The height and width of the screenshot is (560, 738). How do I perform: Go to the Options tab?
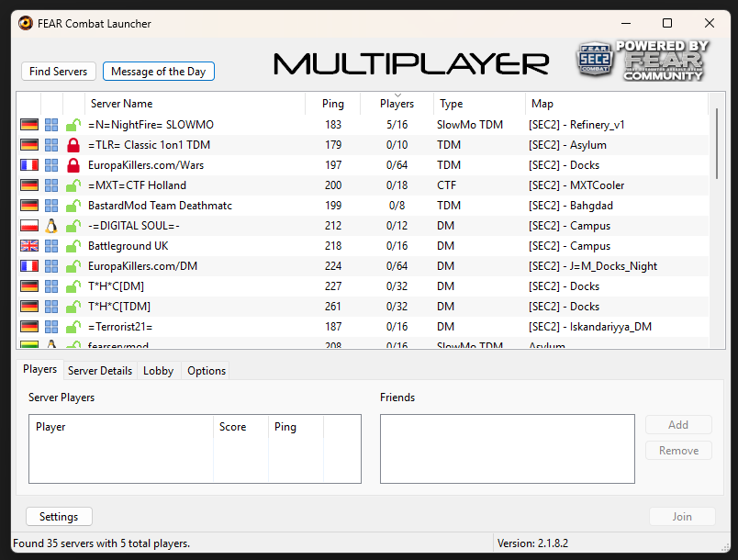click(x=207, y=371)
